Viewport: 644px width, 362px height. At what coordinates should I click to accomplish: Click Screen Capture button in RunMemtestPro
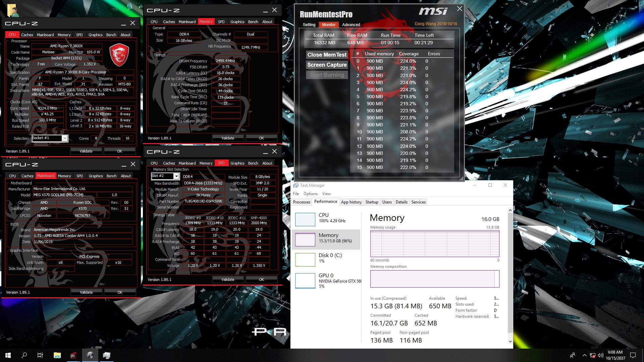327,65
